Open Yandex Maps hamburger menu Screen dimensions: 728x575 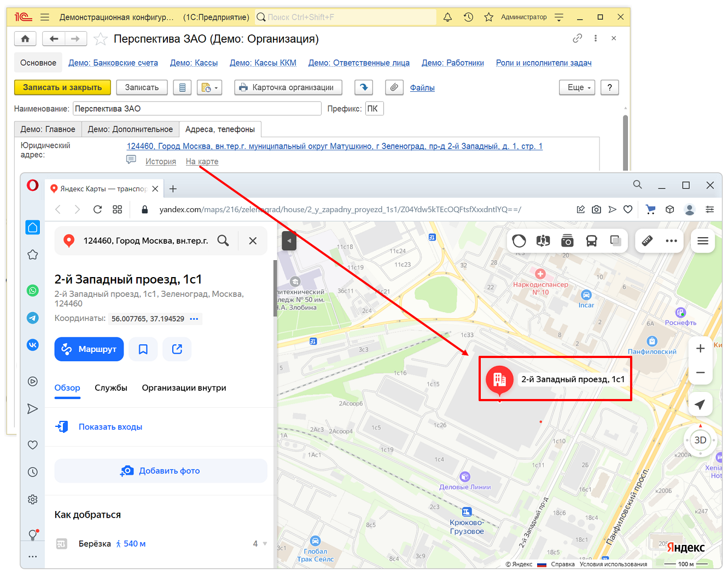[703, 240]
